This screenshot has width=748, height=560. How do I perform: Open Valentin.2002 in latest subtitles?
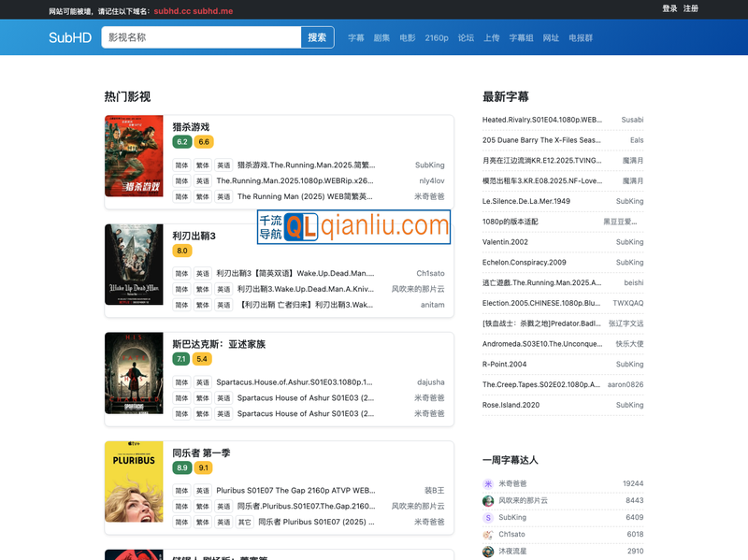505,242
